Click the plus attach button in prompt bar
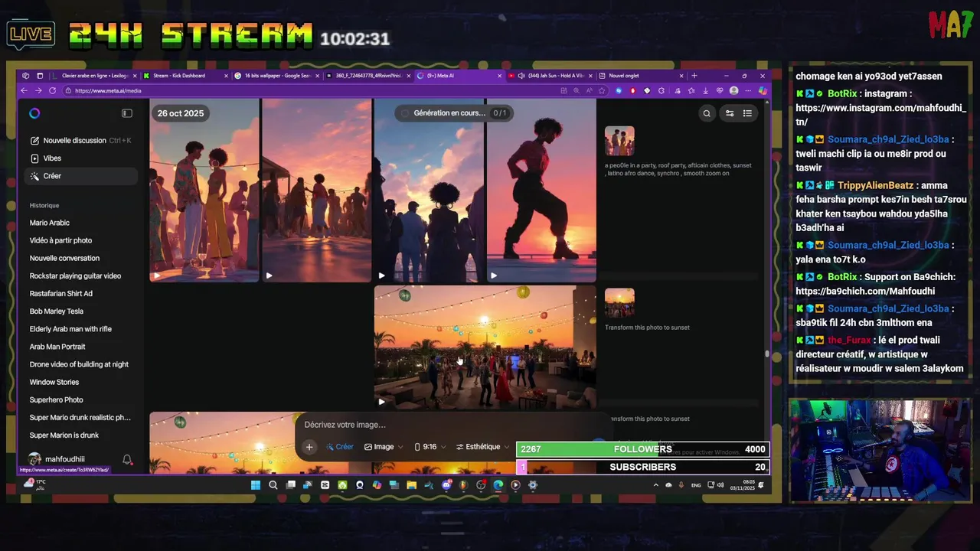The width and height of the screenshot is (980, 551). coord(309,447)
